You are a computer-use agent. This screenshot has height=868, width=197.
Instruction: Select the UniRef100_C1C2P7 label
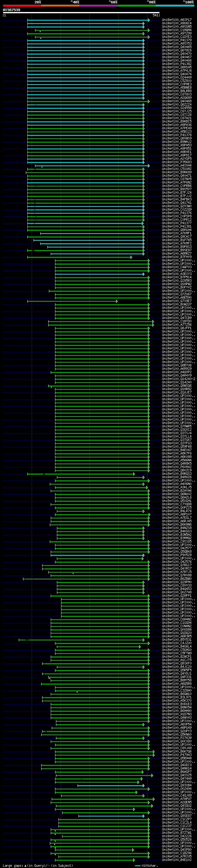tap(177, 819)
